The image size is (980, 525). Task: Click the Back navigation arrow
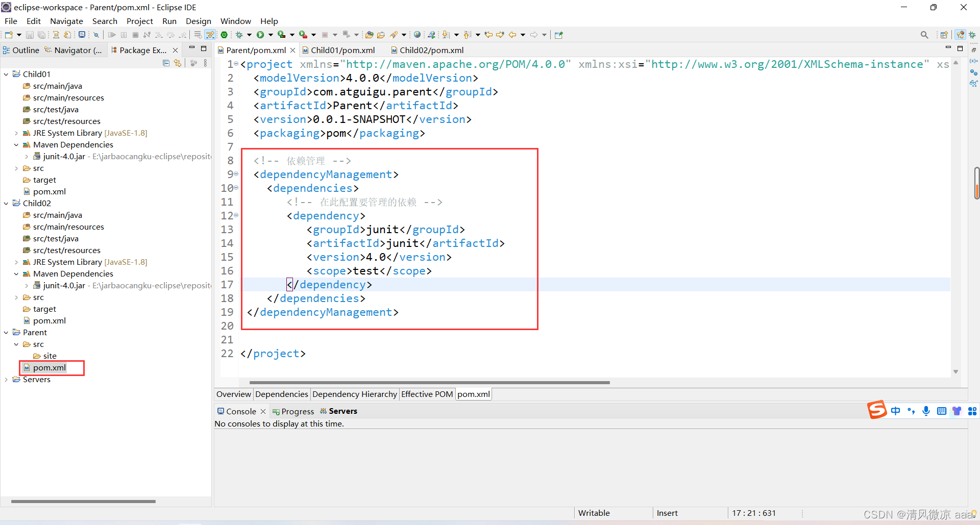[512, 35]
